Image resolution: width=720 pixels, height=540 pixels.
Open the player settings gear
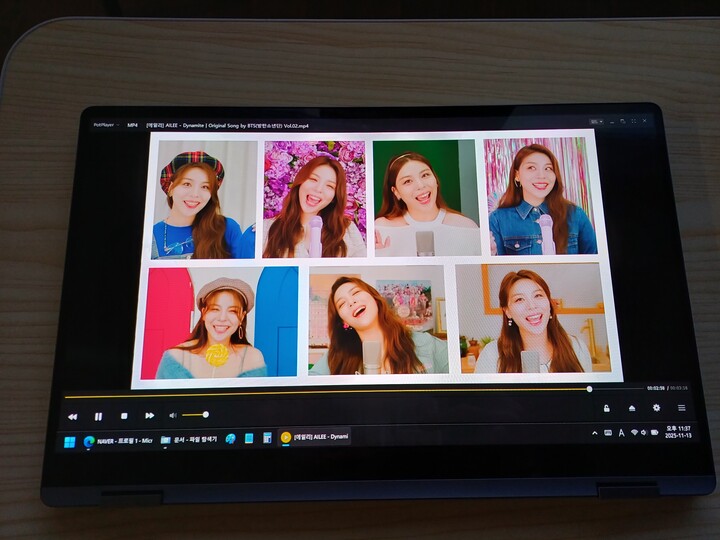coord(656,408)
